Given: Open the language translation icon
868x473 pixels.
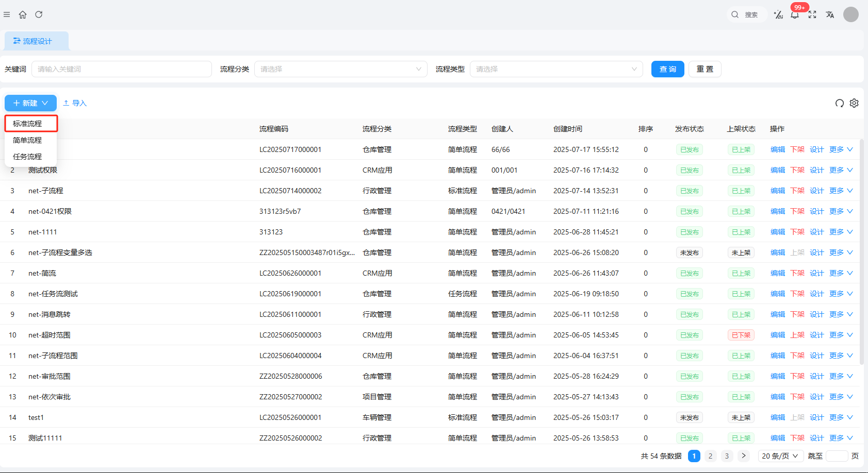Looking at the screenshot, I should (x=830, y=14).
